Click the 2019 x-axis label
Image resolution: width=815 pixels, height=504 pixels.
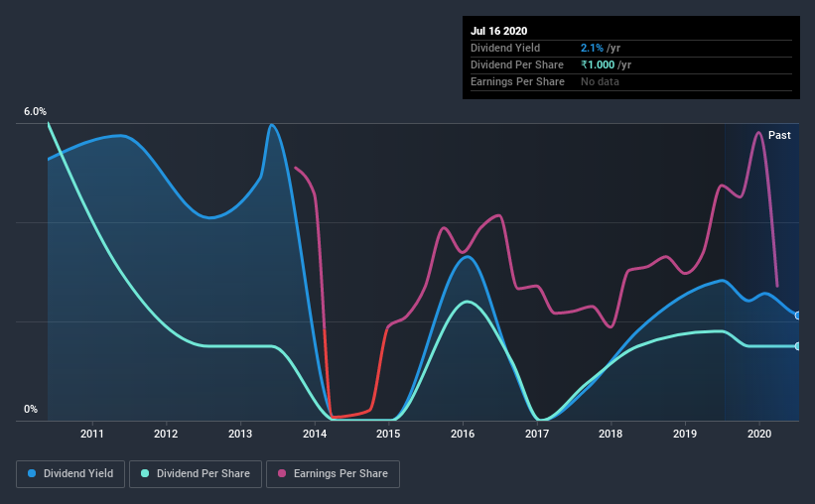point(685,434)
